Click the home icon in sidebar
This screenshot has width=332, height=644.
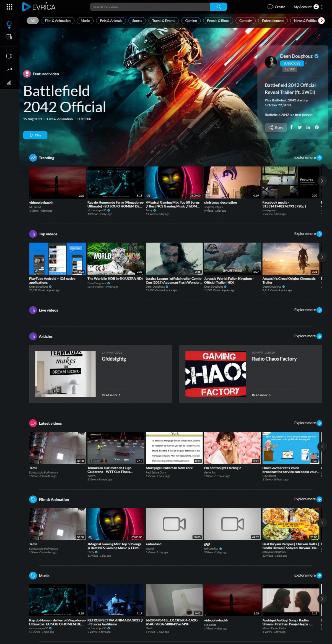[9, 24]
